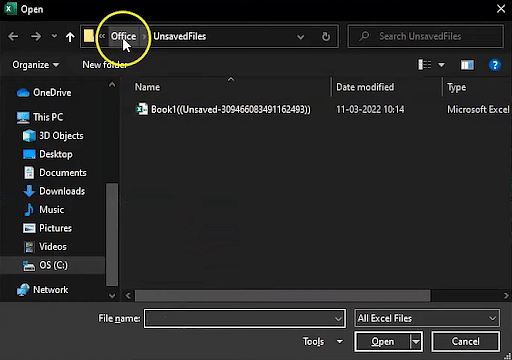Go up one folder level
Screen dimensions: 512x360
tap(70, 37)
